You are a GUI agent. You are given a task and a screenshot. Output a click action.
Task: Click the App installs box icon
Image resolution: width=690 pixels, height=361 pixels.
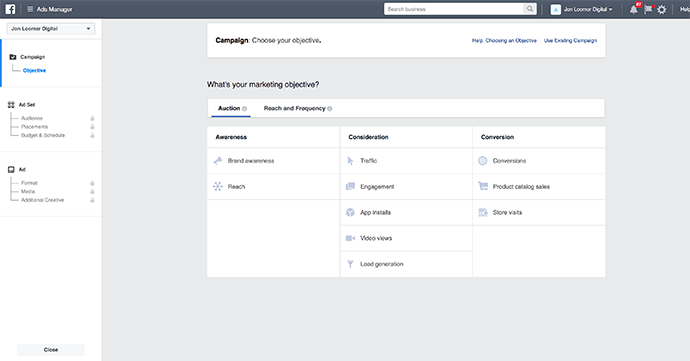pyautogui.click(x=350, y=212)
